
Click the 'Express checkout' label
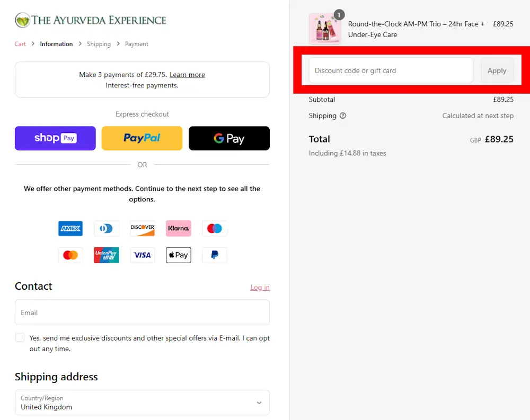click(x=142, y=114)
